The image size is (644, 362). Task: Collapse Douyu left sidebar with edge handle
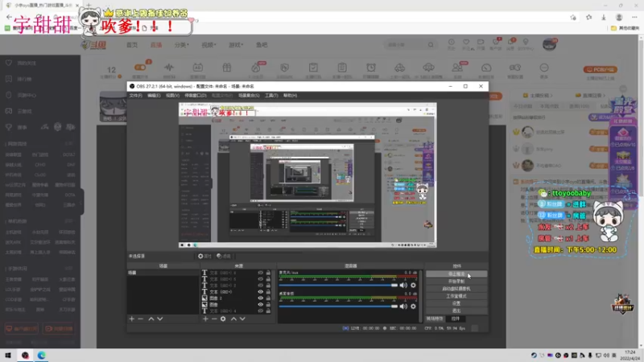tap(82, 201)
